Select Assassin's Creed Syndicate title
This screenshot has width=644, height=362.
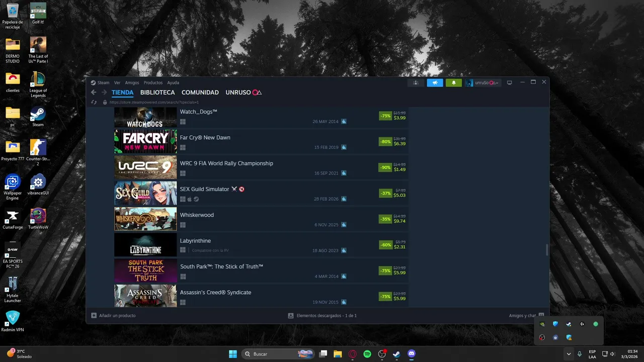tap(215, 292)
